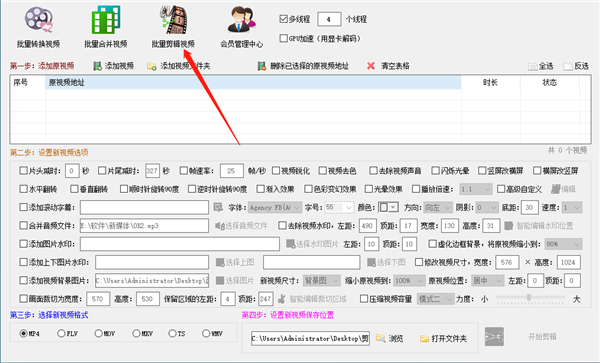Click the 力度 compression strength slider
Viewport: 600px width, 363px height.
point(530,297)
